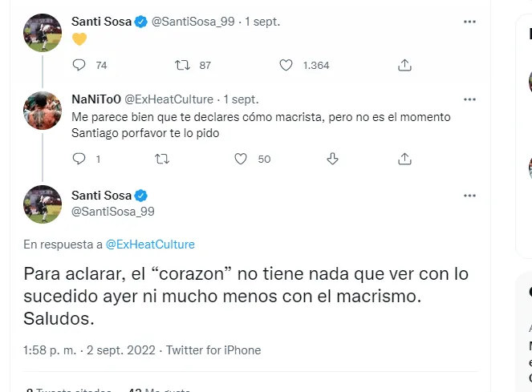
Task: Open Twitter for iPhone source link
Action: click(213, 350)
